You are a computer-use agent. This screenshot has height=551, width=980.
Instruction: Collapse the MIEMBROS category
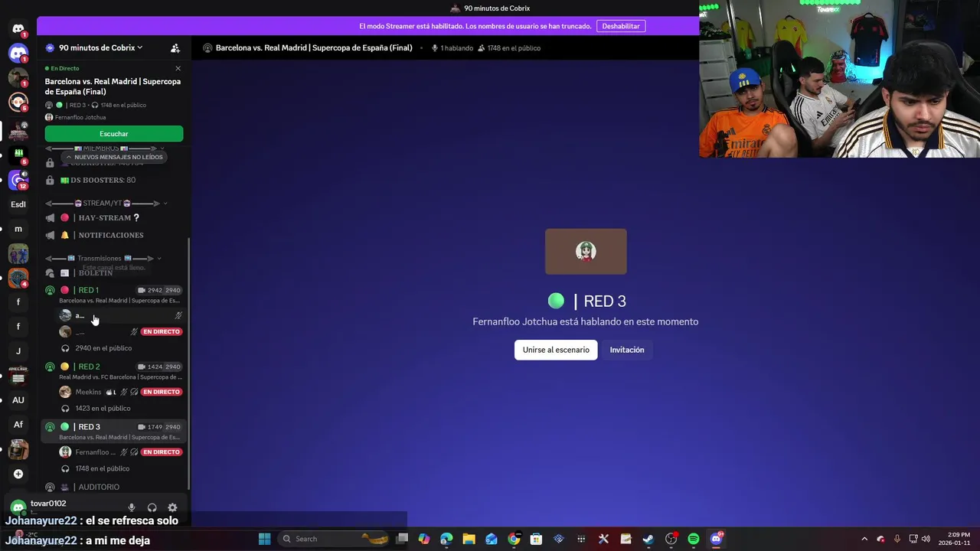(105, 148)
